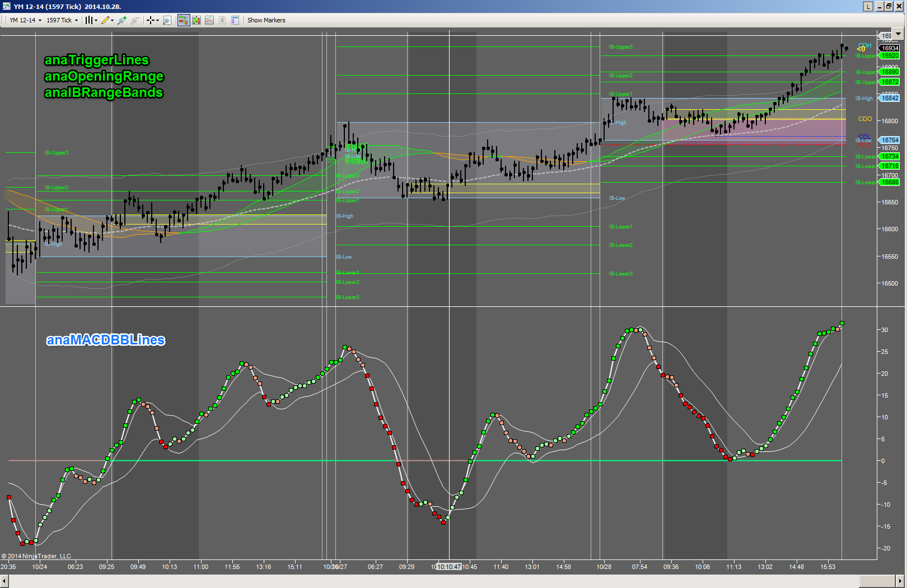Click the 10:10:47 time marker on axis

point(449,567)
